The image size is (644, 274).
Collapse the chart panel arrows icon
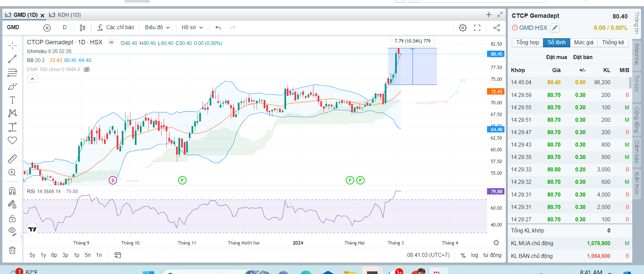500,15
